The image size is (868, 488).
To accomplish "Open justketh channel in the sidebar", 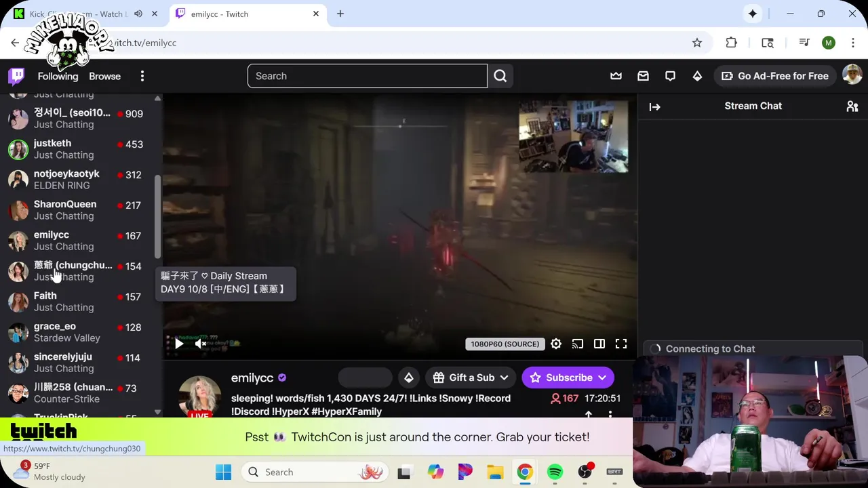I will [81, 149].
